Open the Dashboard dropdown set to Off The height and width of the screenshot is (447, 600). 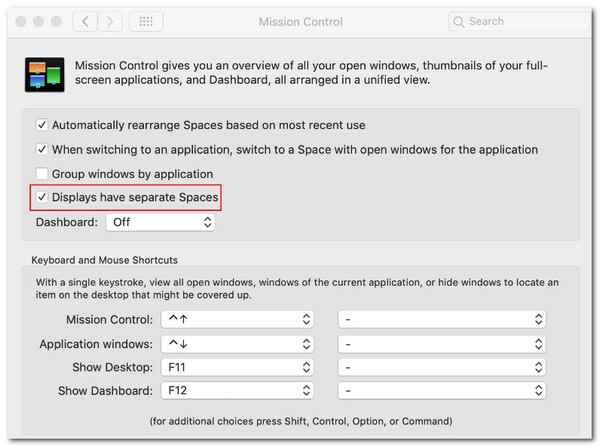(160, 222)
